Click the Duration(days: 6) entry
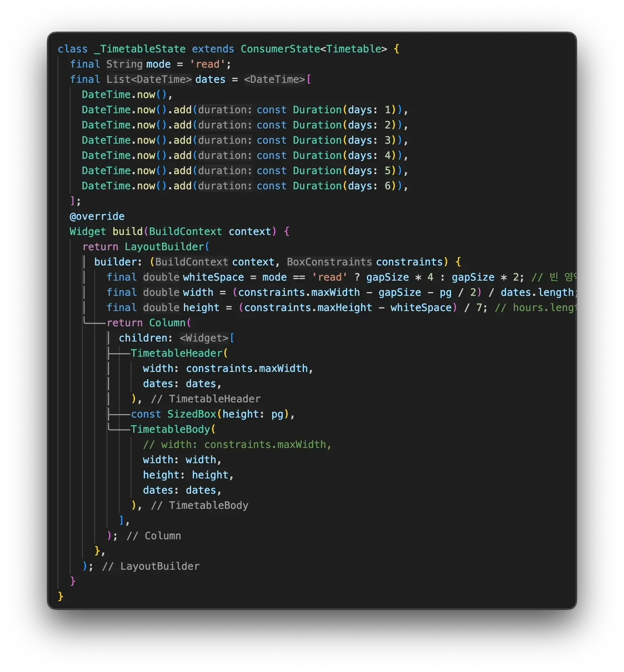This screenshot has height=672, width=624. pyautogui.click(x=344, y=186)
